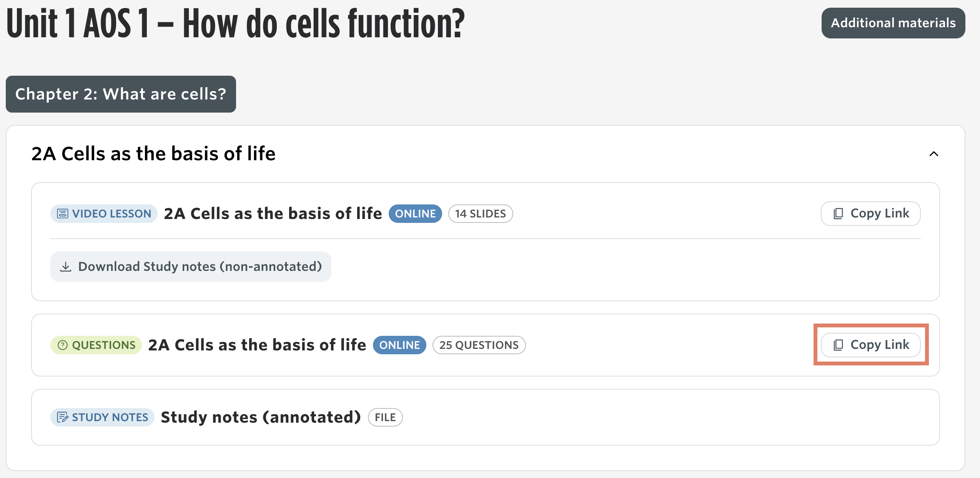
Task: Click the ONLINE badge on the questions row
Action: coord(399,345)
